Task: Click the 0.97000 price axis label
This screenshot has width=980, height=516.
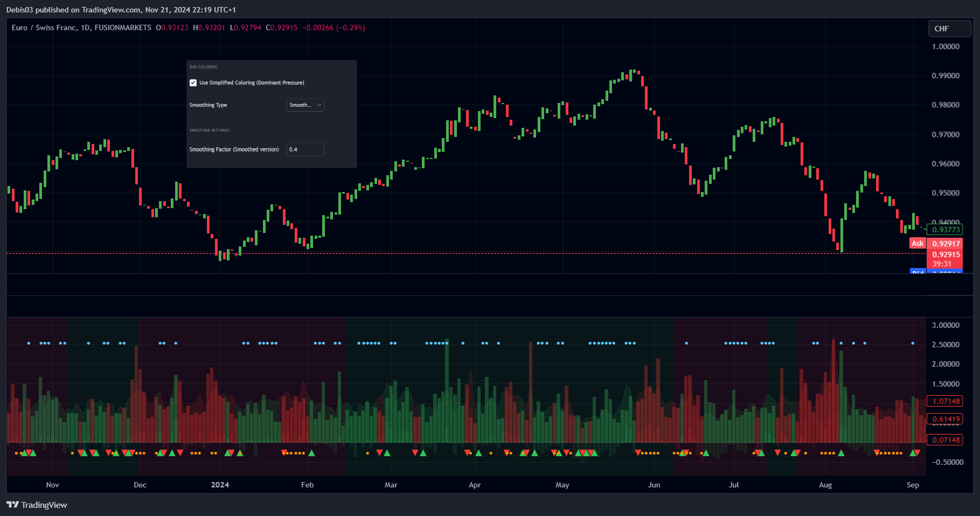Action: click(x=946, y=134)
